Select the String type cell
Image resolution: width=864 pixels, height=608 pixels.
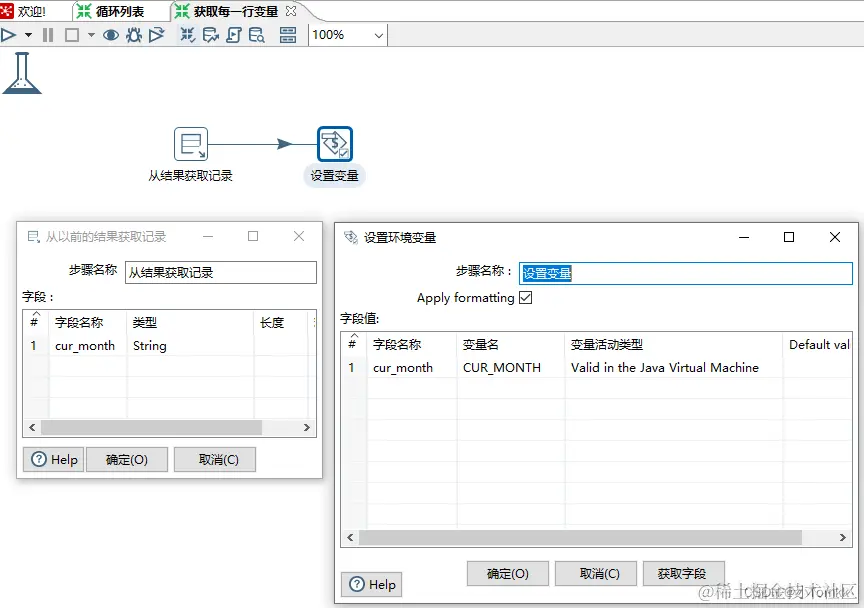click(149, 346)
